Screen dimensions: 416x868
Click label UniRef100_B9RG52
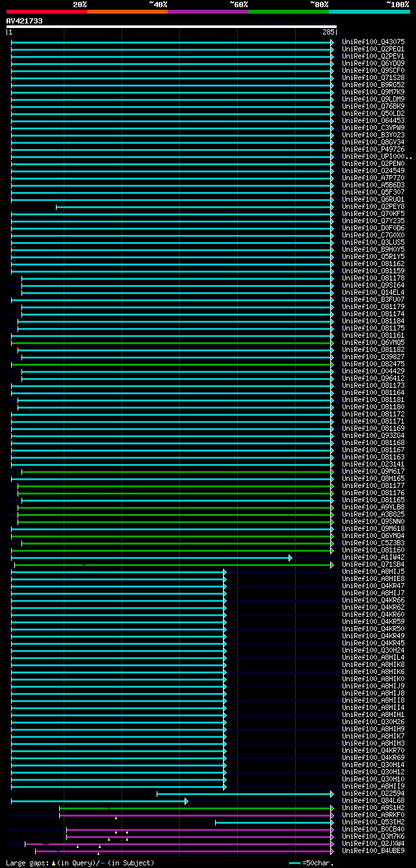(373, 85)
